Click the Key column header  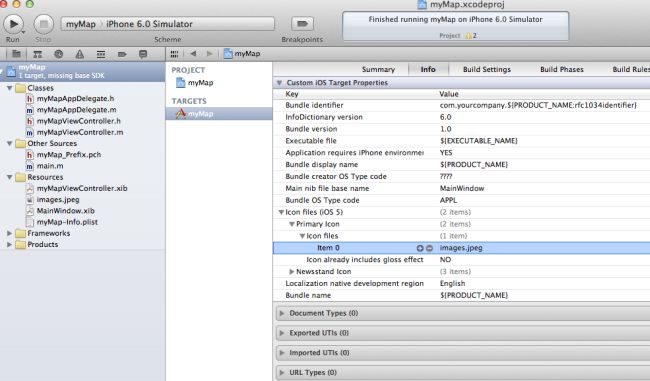coord(292,94)
